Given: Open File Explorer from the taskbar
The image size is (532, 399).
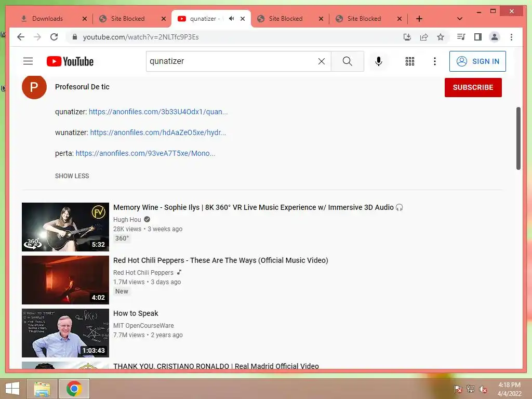Looking at the screenshot, I should [42, 389].
